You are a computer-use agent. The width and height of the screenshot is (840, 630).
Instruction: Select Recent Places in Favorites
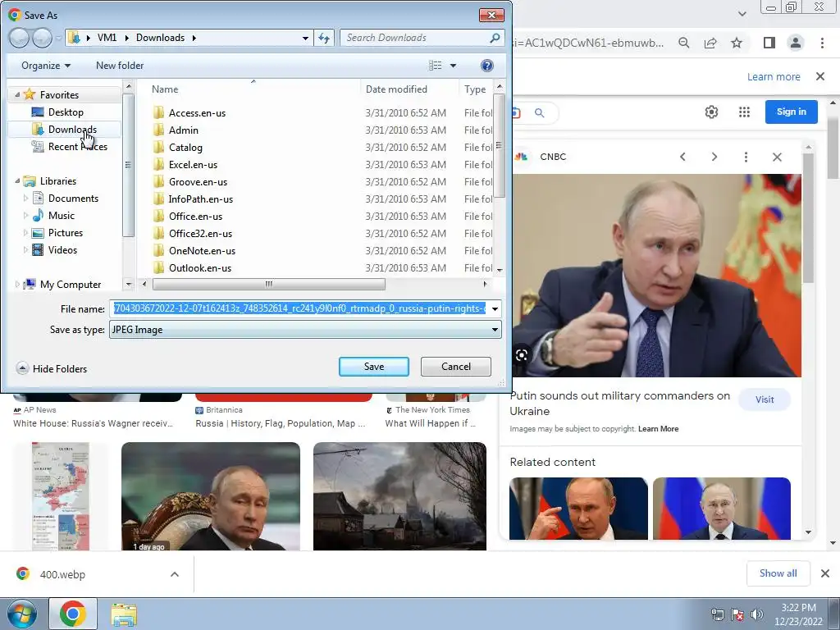78,146
